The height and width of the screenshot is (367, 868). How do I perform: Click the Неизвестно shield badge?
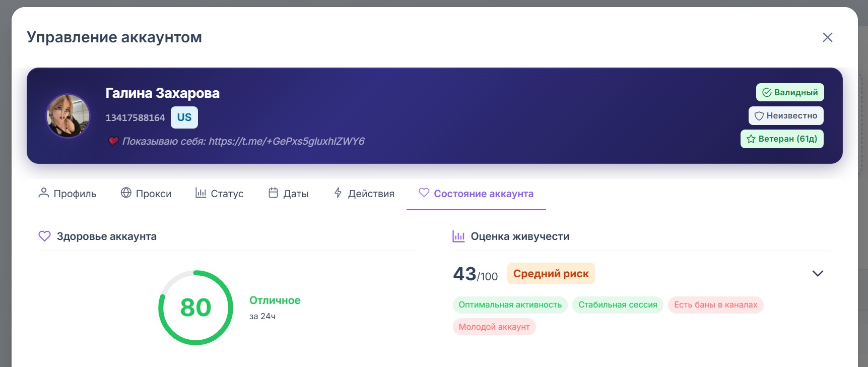(x=786, y=115)
